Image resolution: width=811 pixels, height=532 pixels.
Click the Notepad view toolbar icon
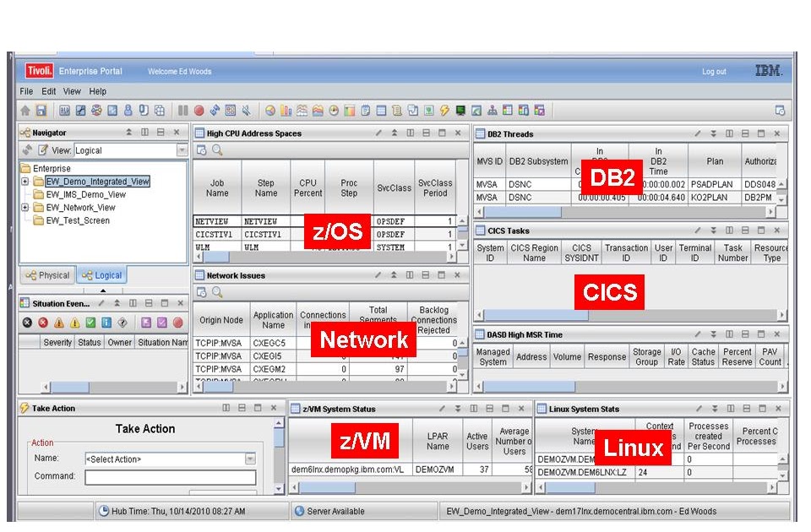[x=365, y=111]
